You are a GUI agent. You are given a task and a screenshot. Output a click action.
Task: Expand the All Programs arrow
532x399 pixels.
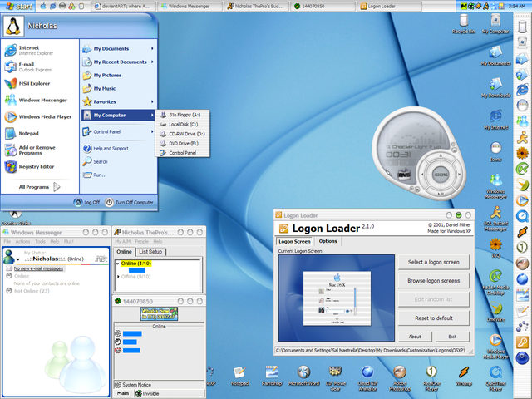click(x=57, y=187)
